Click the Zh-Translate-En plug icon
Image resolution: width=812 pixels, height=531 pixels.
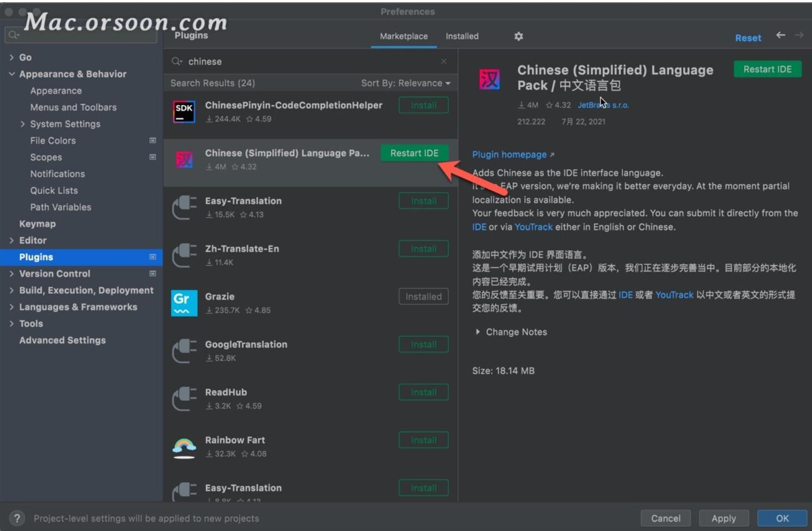tap(184, 255)
